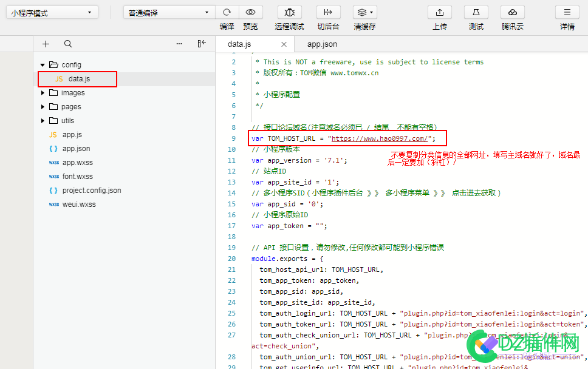Click the app_site_id value '1'
Screen dimensions: 588x369
click(330, 182)
